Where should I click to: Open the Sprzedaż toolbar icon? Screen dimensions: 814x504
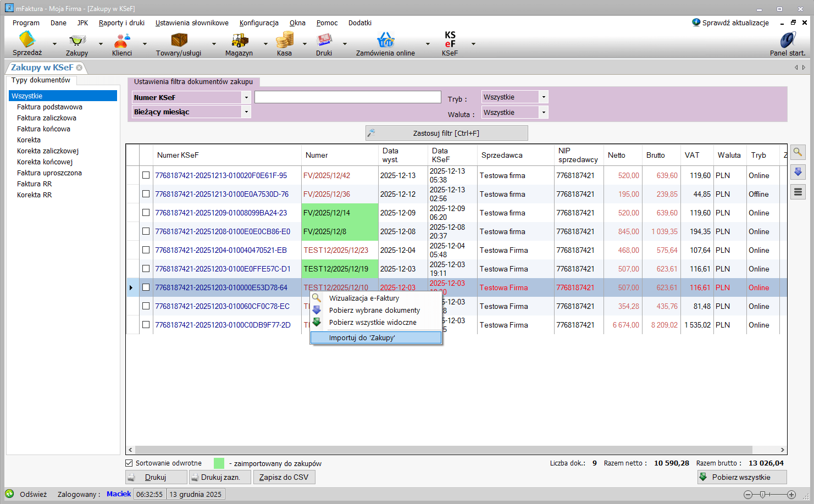pos(27,40)
